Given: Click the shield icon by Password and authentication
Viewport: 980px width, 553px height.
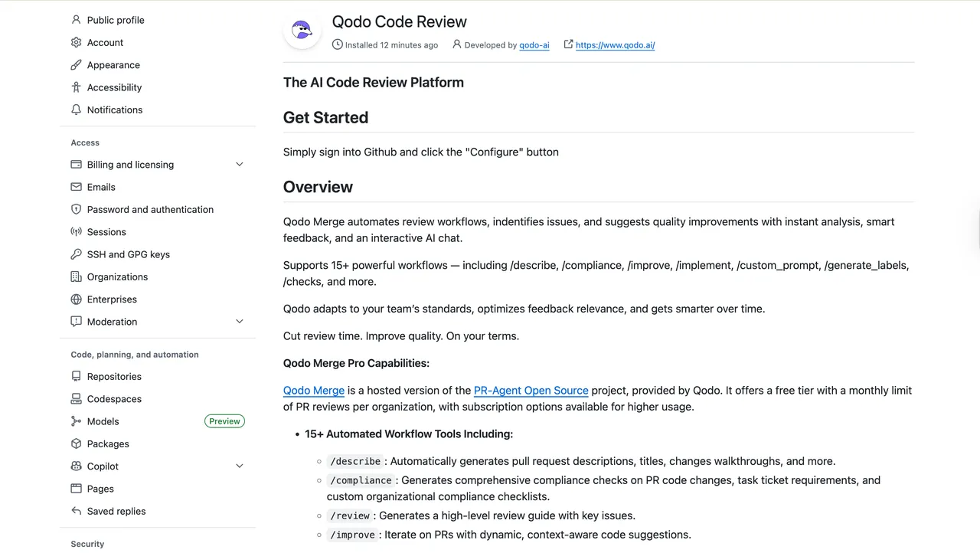Looking at the screenshot, I should point(76,209).
